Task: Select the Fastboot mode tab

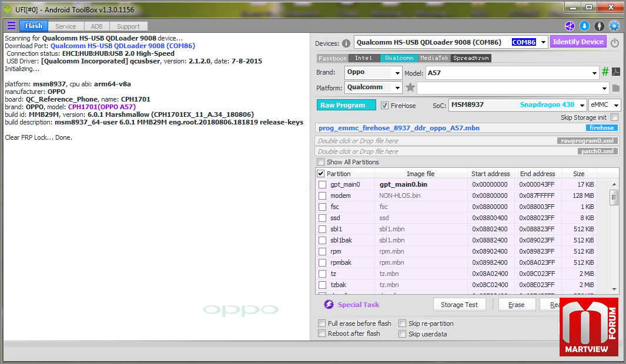Action: click(332, 58)
